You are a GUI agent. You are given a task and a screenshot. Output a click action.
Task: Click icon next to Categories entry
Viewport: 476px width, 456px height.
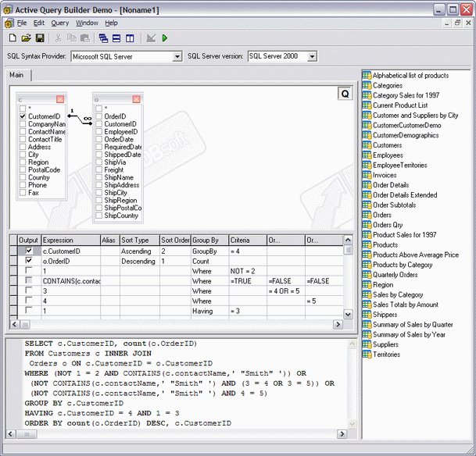coord(367,85)
